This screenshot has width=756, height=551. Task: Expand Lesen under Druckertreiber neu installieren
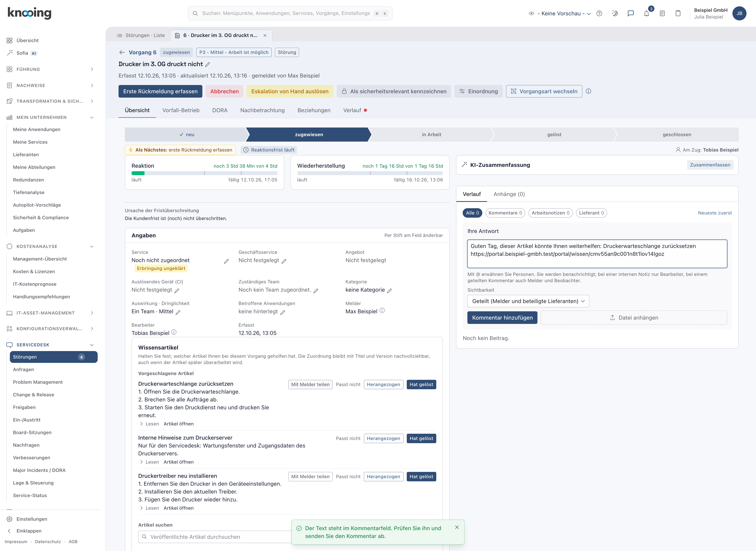point(149,508)
